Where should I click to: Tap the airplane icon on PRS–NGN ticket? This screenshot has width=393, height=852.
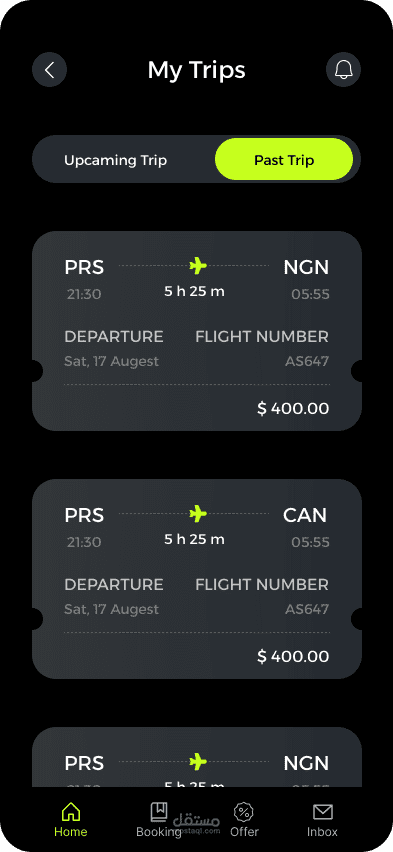point(198,266)
